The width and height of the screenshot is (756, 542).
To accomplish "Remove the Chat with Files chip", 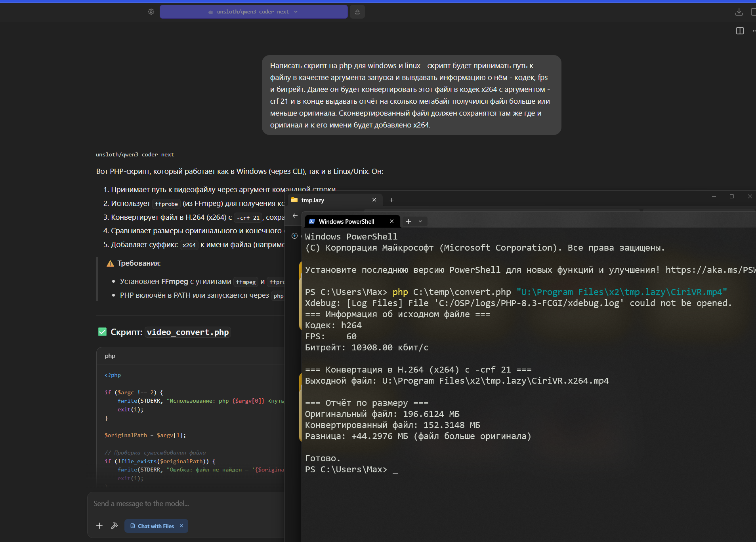I will point(181,526).
